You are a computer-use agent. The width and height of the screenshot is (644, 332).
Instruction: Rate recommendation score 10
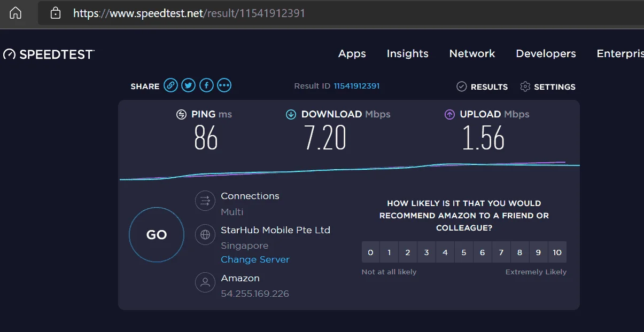coord(557,252)
